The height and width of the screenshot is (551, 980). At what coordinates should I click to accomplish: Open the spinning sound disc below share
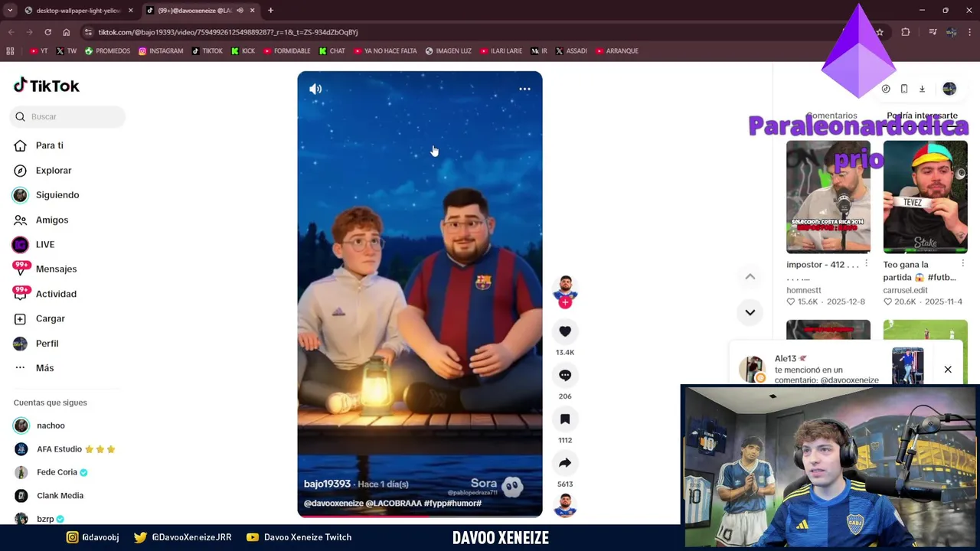565,505
